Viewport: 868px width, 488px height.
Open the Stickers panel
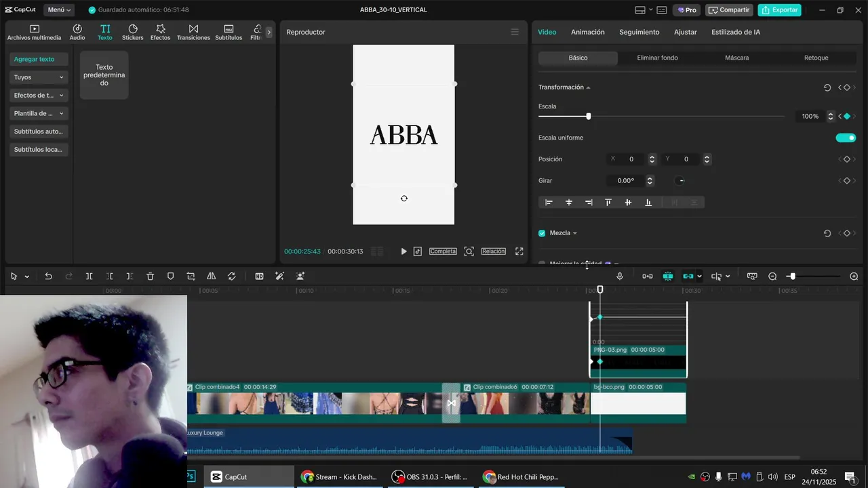click(133, 32)
